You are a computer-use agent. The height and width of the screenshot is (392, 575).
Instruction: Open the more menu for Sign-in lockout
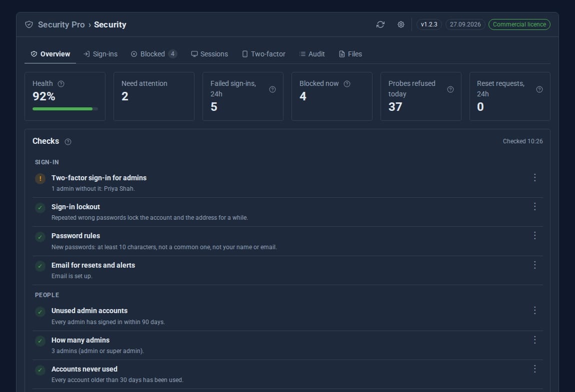coord(534,207)
